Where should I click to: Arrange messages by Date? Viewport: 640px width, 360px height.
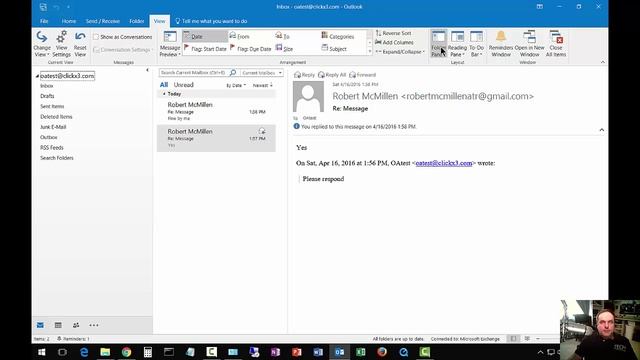205,36
